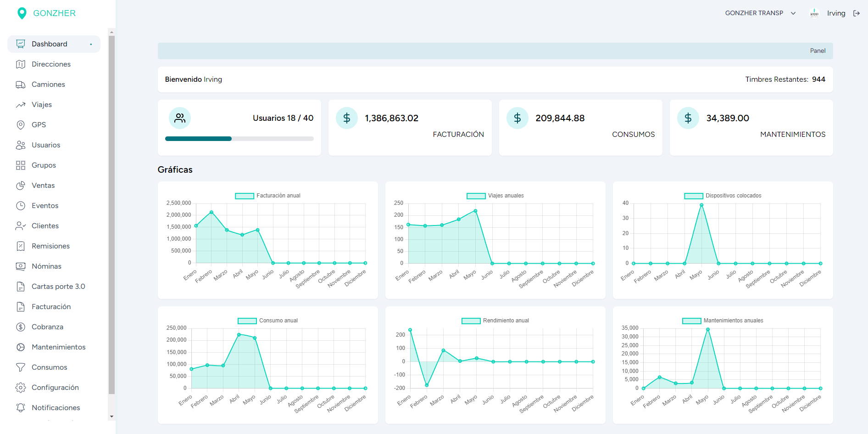Click the Eventos clock icon

tap(21, 206)
